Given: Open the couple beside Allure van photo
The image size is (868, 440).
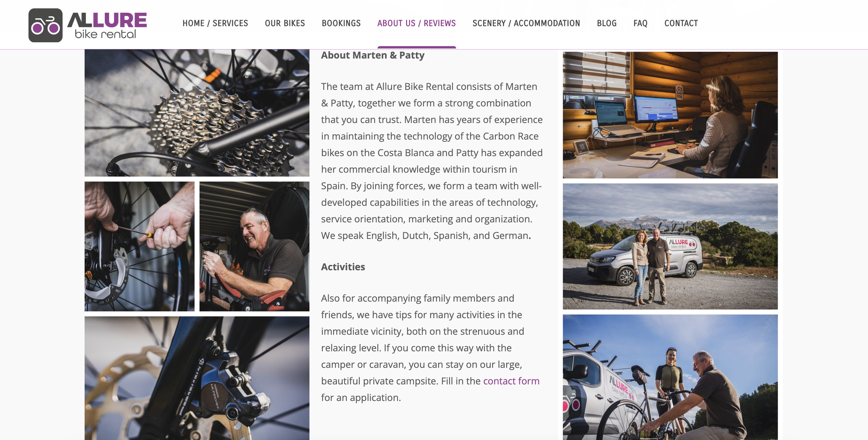Looking at the screenshot, I should coord(670,246).
